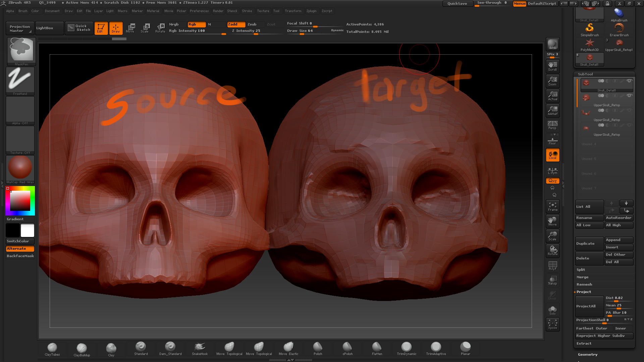Viewport: 644px width, 362px height.
Task: Open the Zplugin menu
Action: [x=311, y=11]
